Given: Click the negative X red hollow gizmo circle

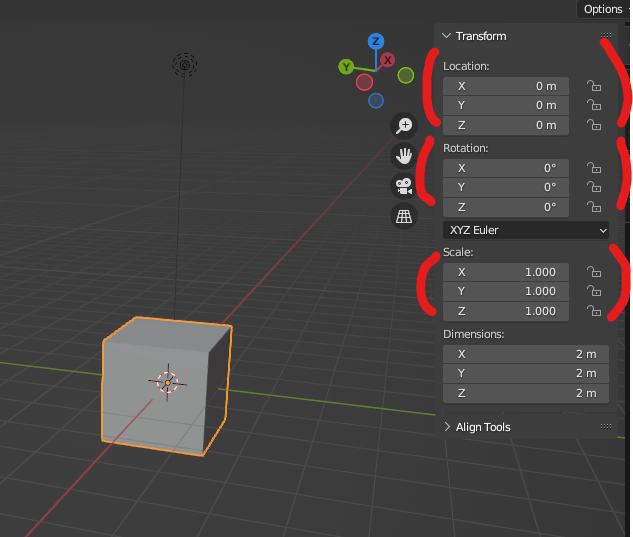Looking at the screenshot, I should tap(364, 82).
